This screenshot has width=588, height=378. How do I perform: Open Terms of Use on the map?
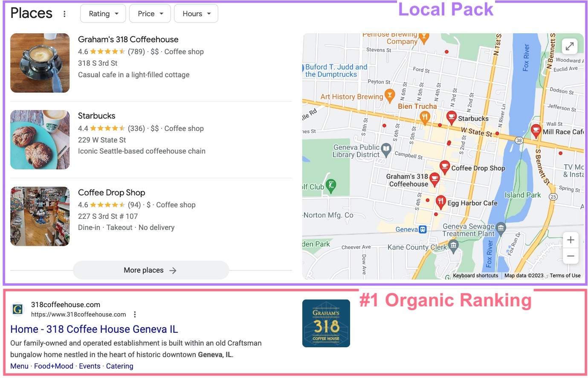click(x=565, y=276)
